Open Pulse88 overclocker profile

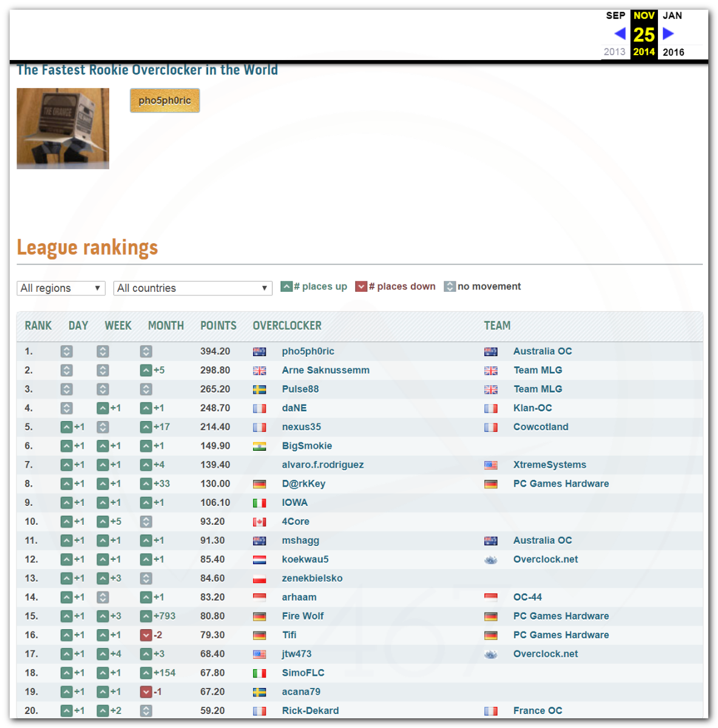300,389
